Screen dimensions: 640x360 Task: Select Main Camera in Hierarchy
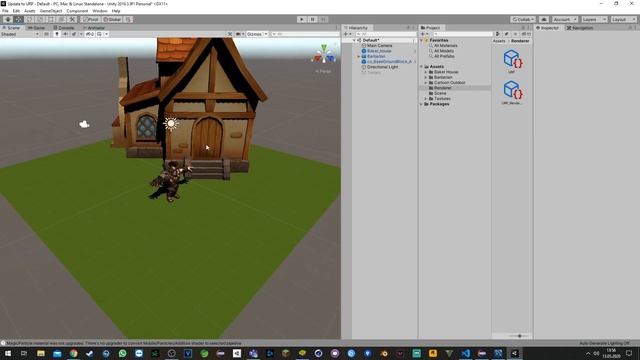point(379,46)
